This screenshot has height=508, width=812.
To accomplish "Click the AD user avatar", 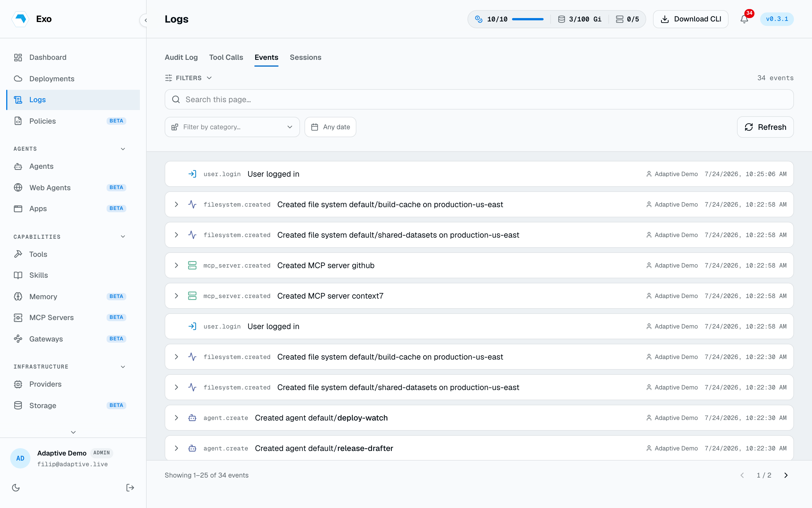I will 20,458.
